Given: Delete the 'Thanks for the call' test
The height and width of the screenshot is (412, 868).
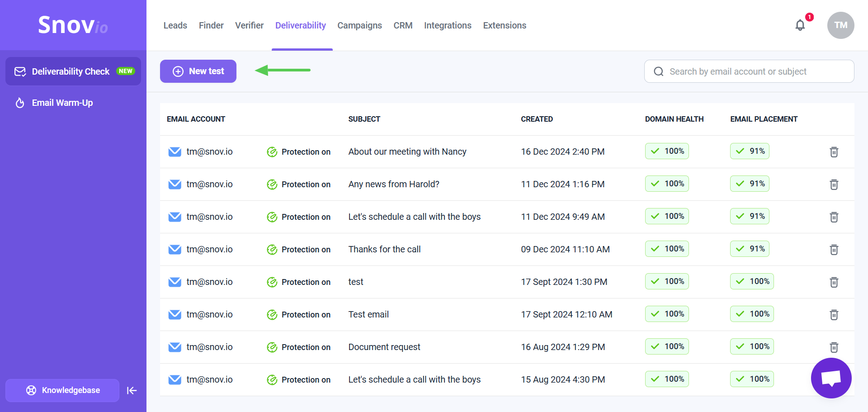Looking at the screenshot, I should [834, 250].
